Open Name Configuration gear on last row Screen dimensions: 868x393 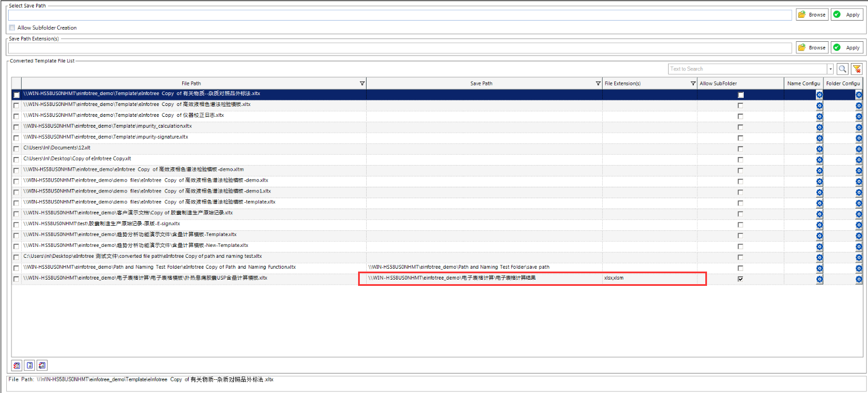[819, 279]
